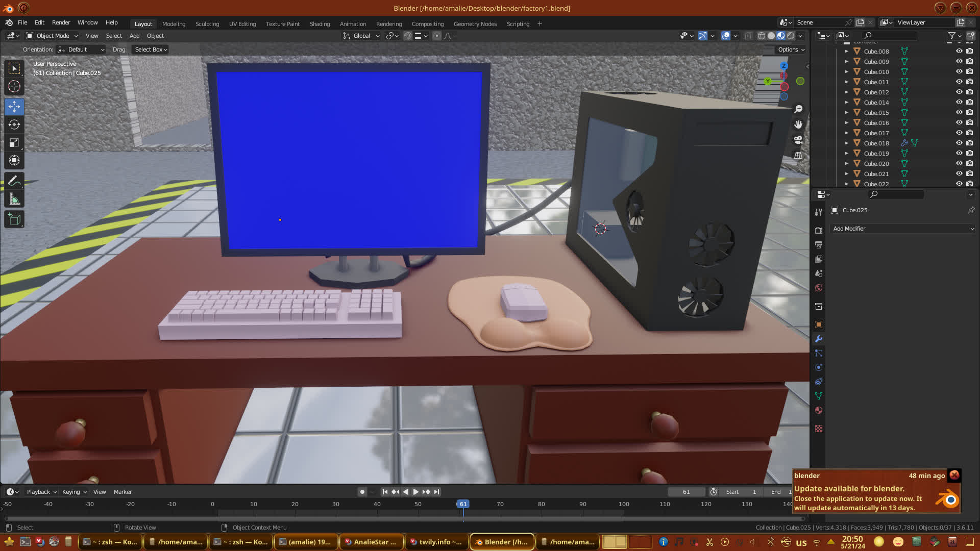Expand Cube.014 in outliner tree
The image size is (980, 551).
847,103
